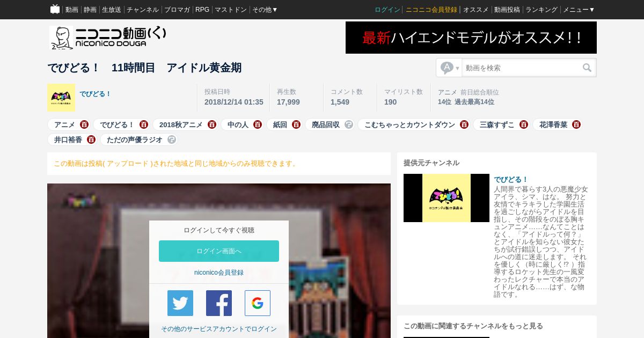Screen dimensions: 644x338
Task: Click この動画に関連するチャンネルをもっと見る heading
Action: pos(473,326)
